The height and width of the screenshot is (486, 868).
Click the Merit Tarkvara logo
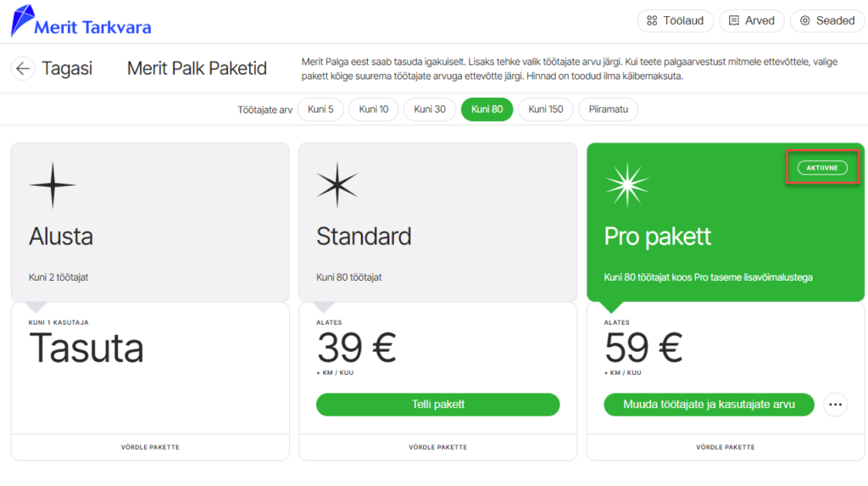81,21
